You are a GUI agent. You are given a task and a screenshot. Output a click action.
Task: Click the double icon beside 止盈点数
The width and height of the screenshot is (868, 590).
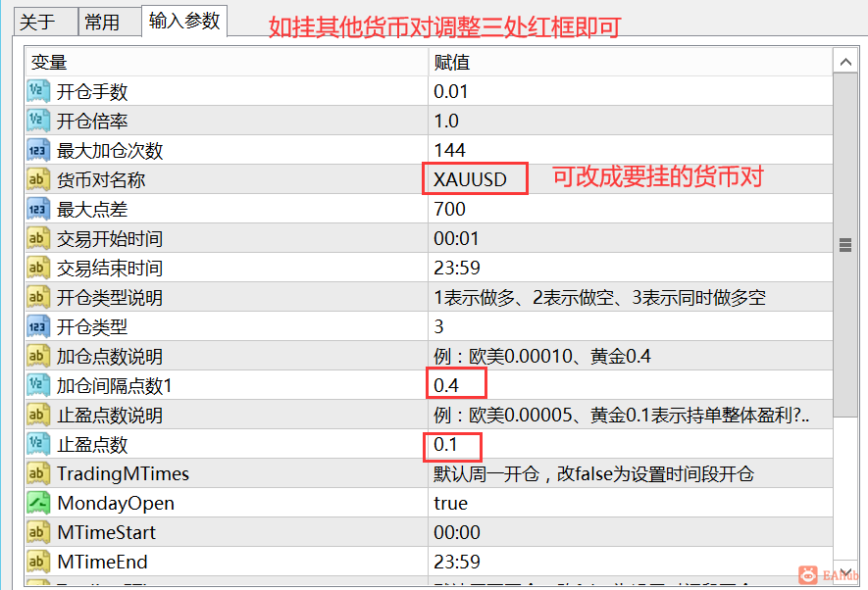(x=38, y=444)
